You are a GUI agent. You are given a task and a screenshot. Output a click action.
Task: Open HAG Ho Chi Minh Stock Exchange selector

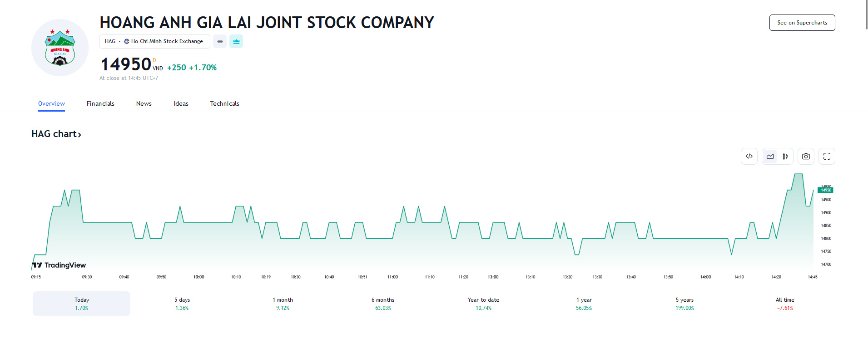click(x=154, y=41)
